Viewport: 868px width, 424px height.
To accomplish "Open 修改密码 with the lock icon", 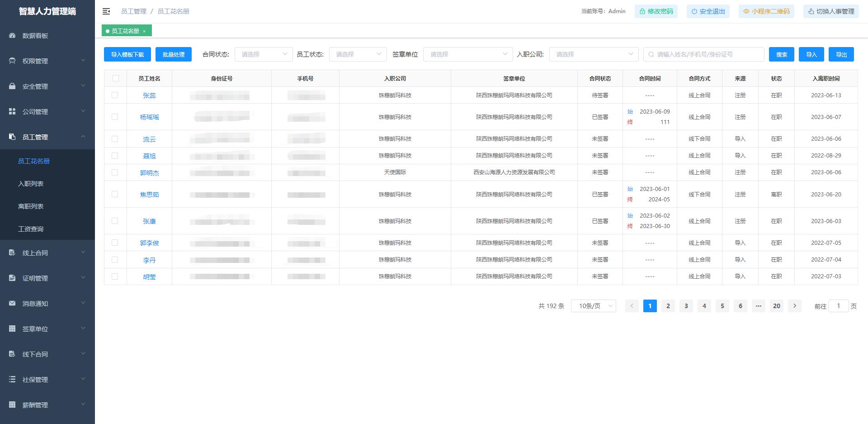I will (x=642, y=11).
